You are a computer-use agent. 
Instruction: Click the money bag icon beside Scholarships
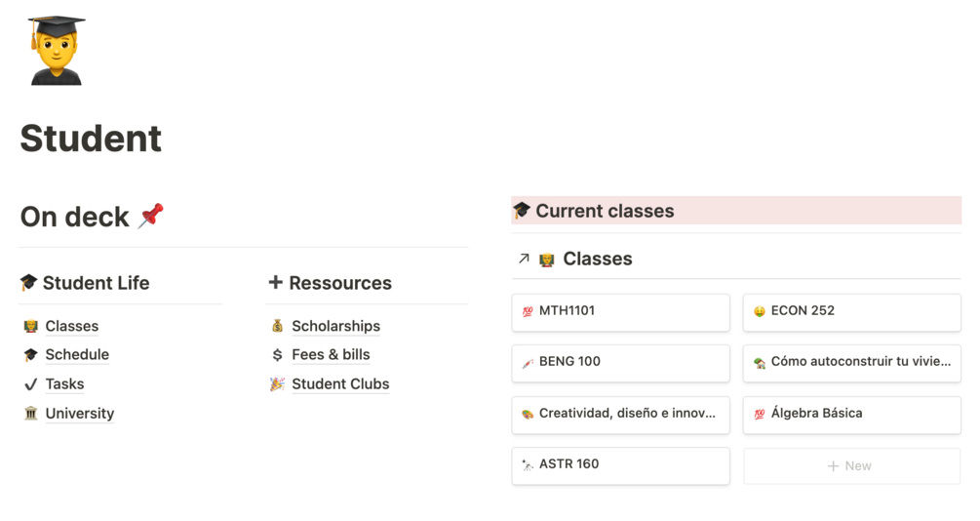coord(277,326)
